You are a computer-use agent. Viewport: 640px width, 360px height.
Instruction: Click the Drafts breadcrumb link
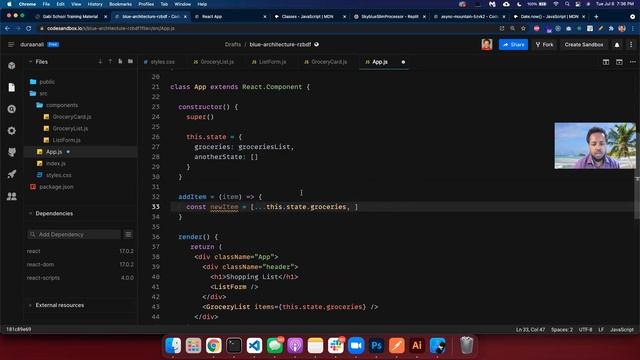click(233, 44)
